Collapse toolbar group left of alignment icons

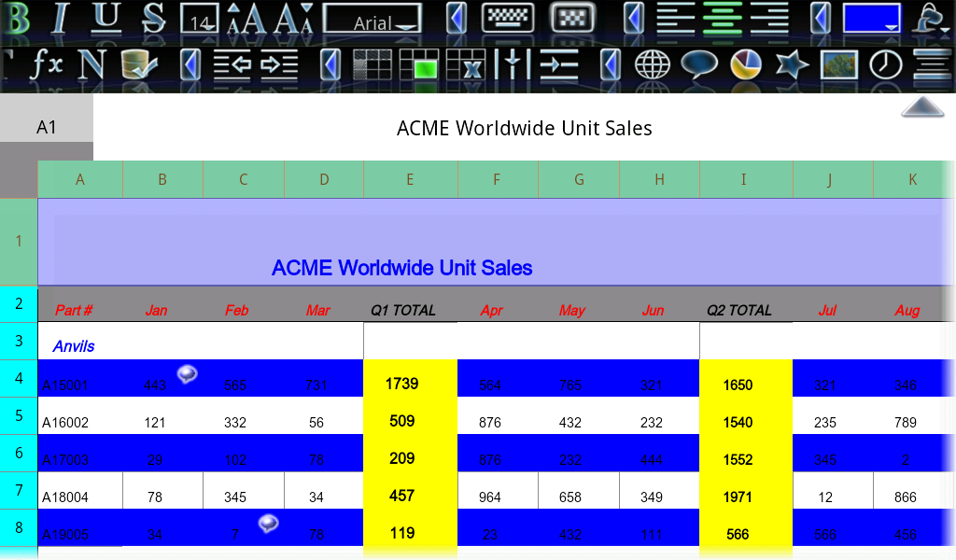click(634, 19)
